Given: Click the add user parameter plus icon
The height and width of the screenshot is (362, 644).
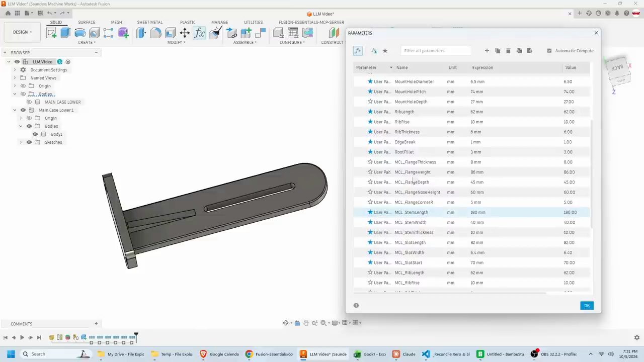Looking at the screenshot, I should (487, 51).
